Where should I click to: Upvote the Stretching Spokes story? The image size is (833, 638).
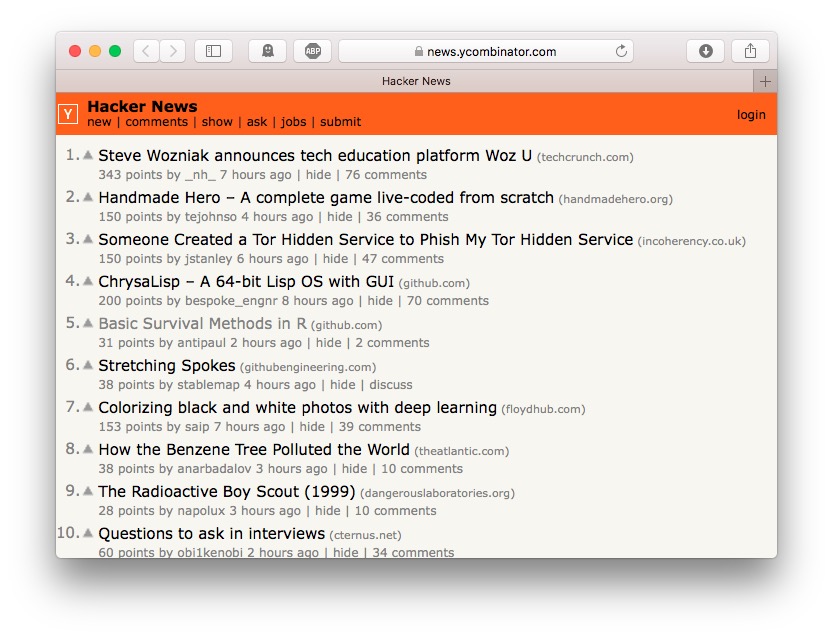point(88,365)
